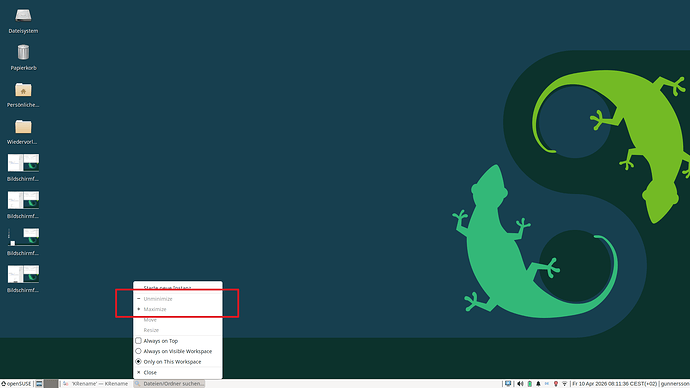Click the blue Bluetooth tray icon
The image size is (690, 388).
click(547, 384)
